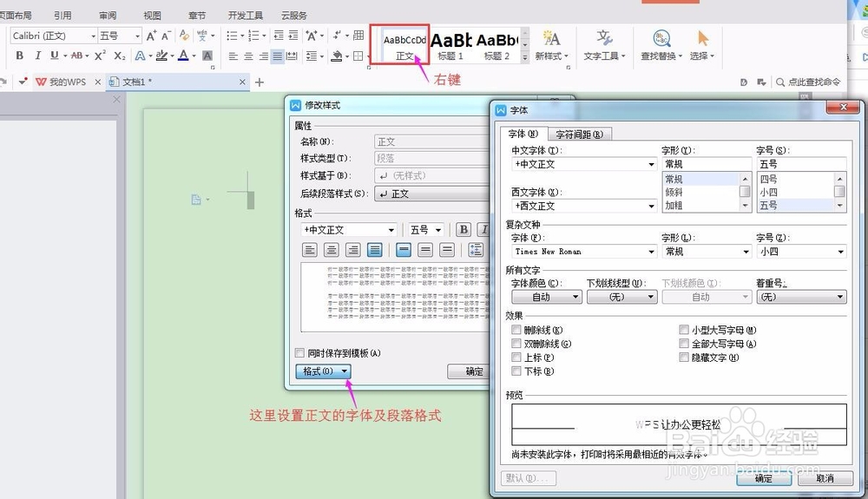Open 新样式 new style

(551, 45)
